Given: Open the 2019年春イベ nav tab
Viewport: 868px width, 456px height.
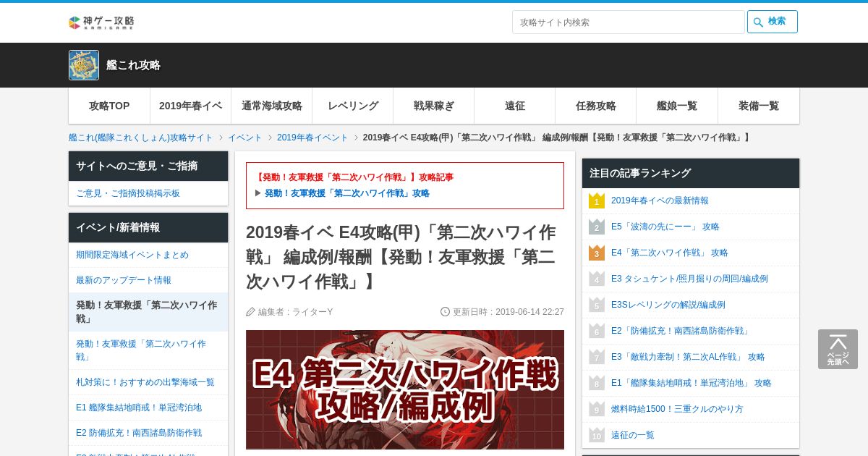Looking at the screenshot, I should [191, 106].
